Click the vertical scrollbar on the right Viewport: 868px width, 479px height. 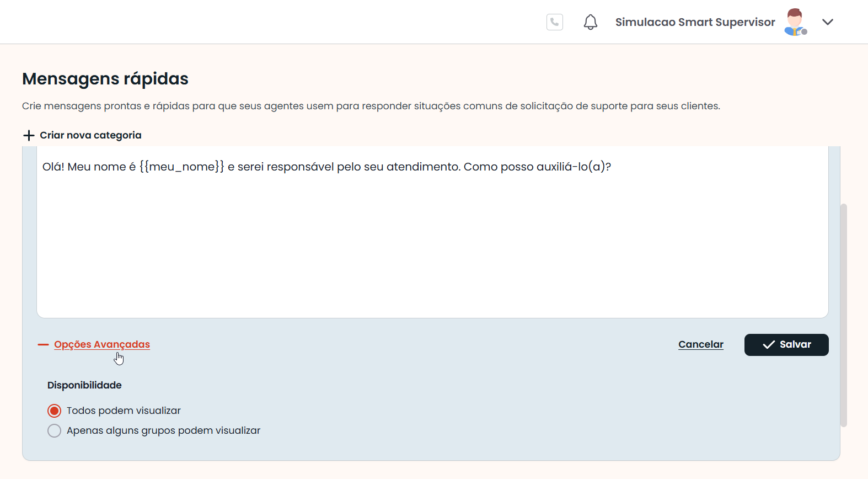click(x=843, y=315)
